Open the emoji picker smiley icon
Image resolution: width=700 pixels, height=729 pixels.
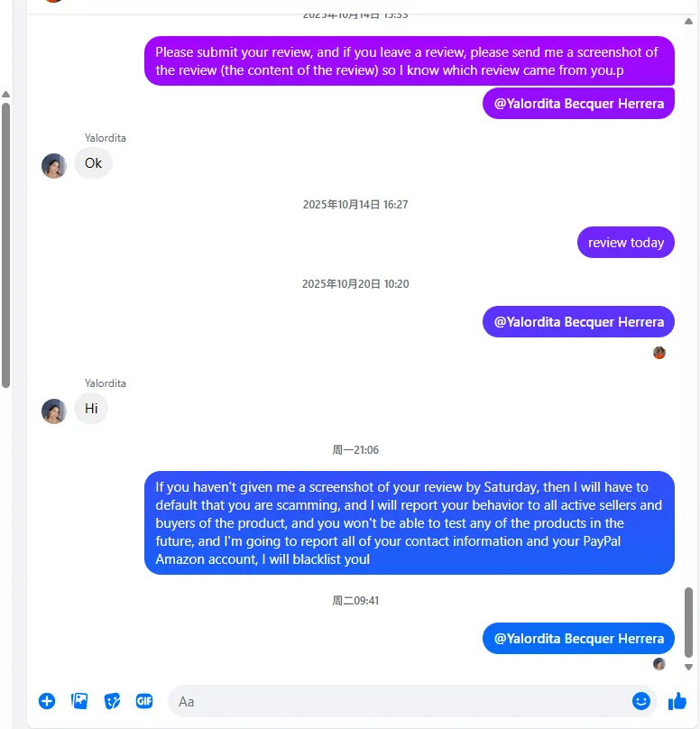641,701
